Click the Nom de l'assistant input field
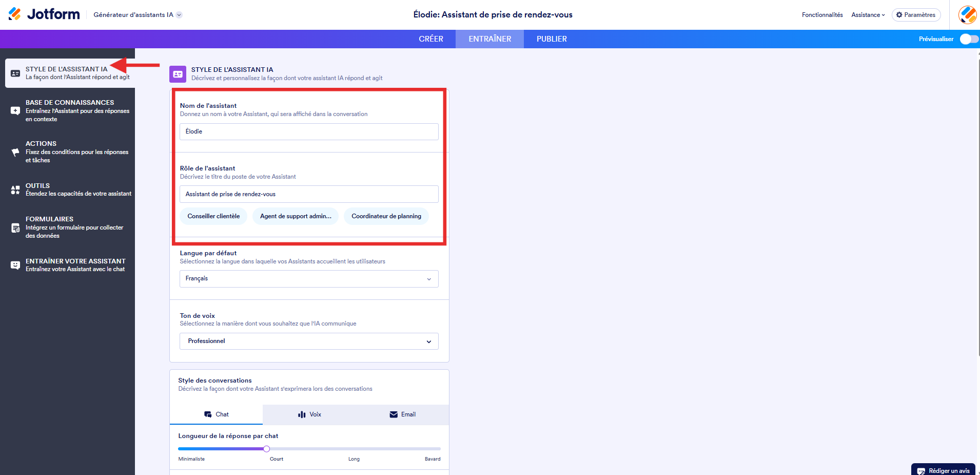Screen dimensions: 980x475 click(309, 131)
